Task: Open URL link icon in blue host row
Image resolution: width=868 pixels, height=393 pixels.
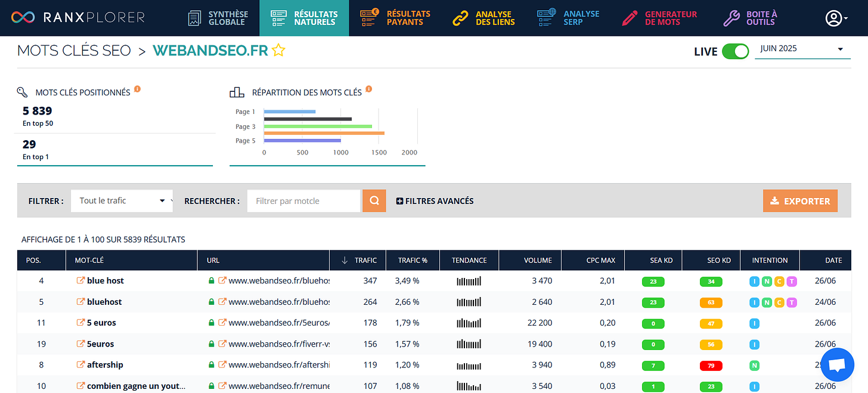Action: (222, 281)
